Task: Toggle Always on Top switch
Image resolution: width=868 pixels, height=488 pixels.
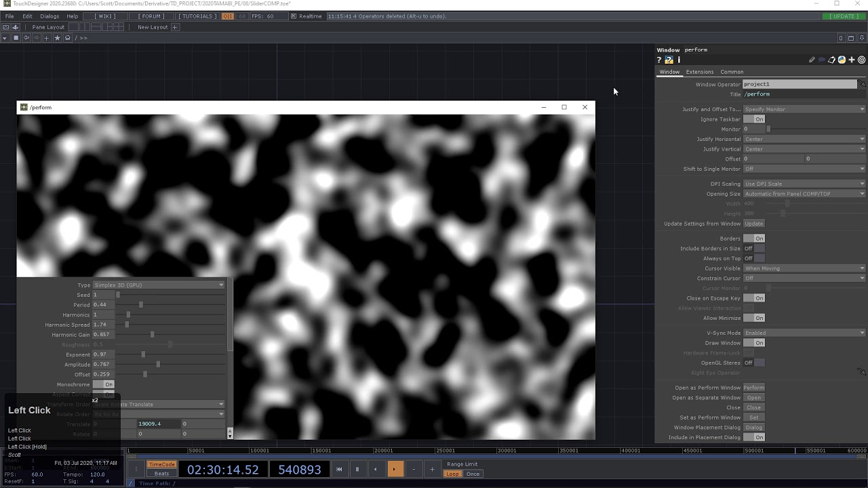Action: tap(754, 258)
